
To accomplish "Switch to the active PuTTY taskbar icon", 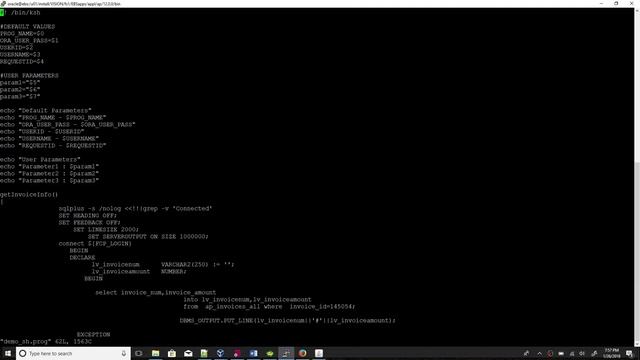I will pos(286,353).
